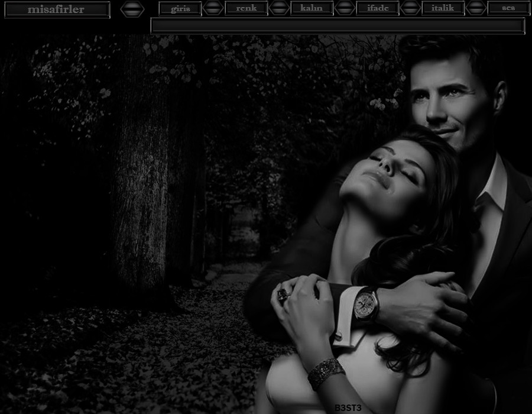Click the large tree trunk in background
This screenshot has width=532, height=414.
coord(141,177)
